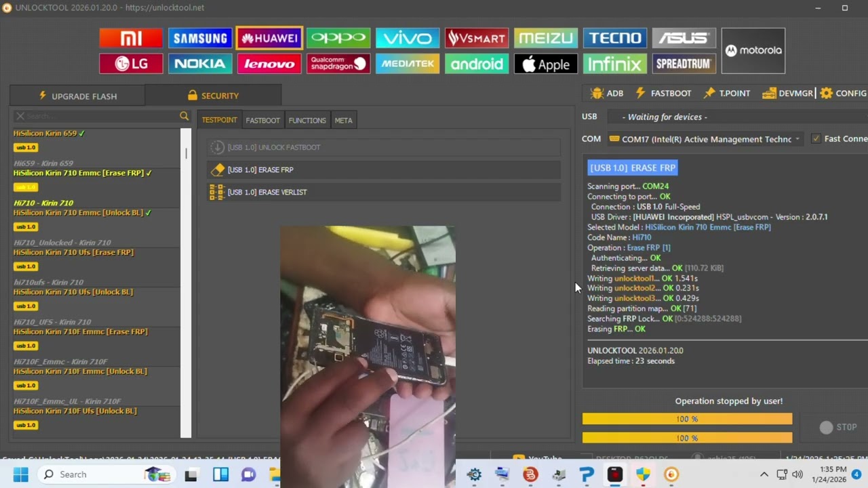Viewport: 868px width, 488px height.
Task: Open the FUNCTIONS tab
Action: click(307, 120)
